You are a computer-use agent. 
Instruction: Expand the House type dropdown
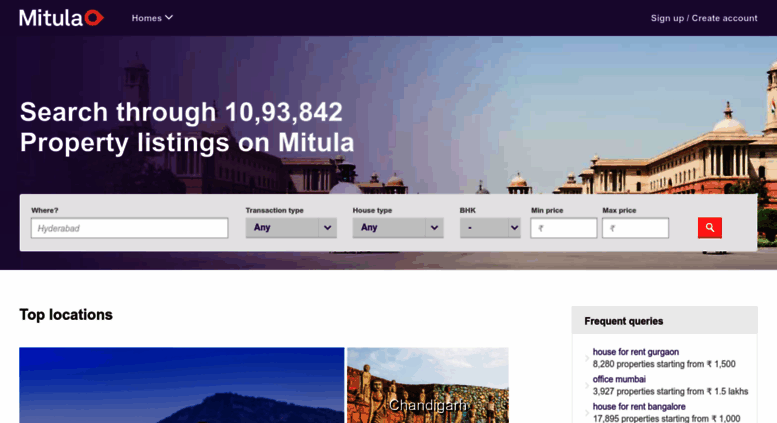click(x=398, y=228)
